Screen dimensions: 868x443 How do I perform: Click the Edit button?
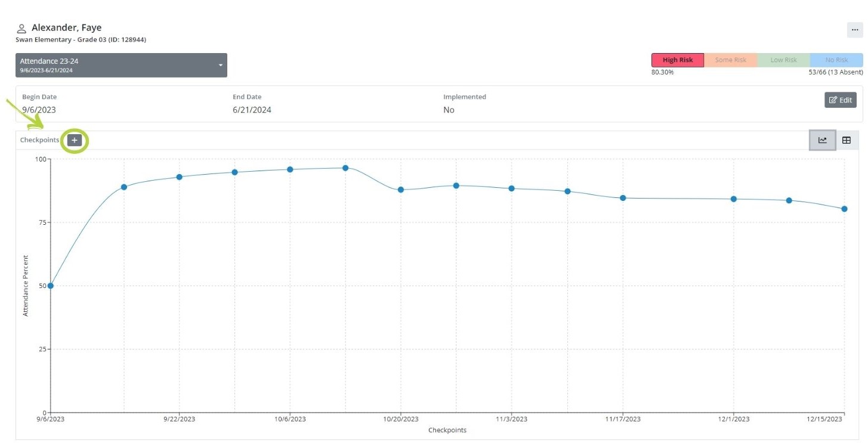coord(841,100)
